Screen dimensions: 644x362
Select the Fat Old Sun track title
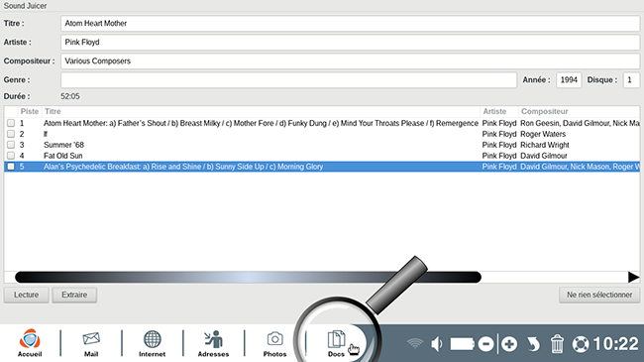point(62,156)
